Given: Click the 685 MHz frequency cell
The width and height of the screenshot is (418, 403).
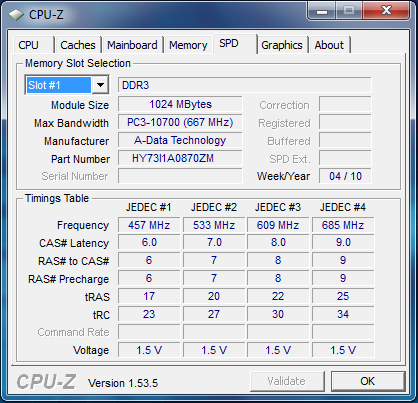Looking at the screenshot, I should click(343, 225).
